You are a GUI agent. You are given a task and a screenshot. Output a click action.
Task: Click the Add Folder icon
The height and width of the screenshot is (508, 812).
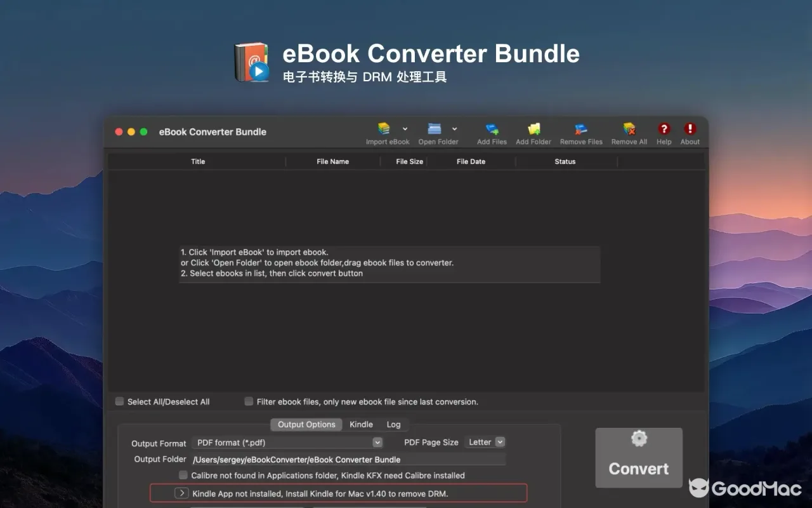point(534,129)
